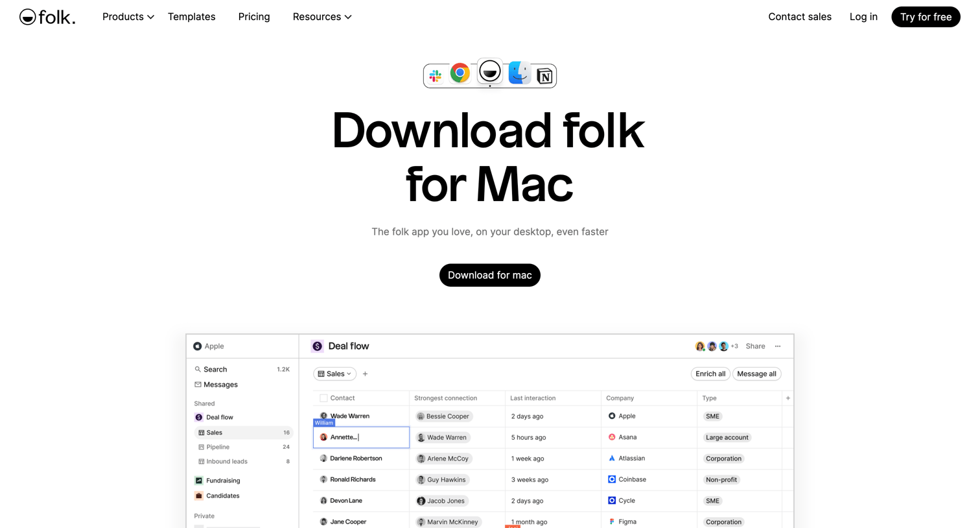Click Download for mac button
The image size is (980, 528).
pyautogui.click(x=490, y=275)
